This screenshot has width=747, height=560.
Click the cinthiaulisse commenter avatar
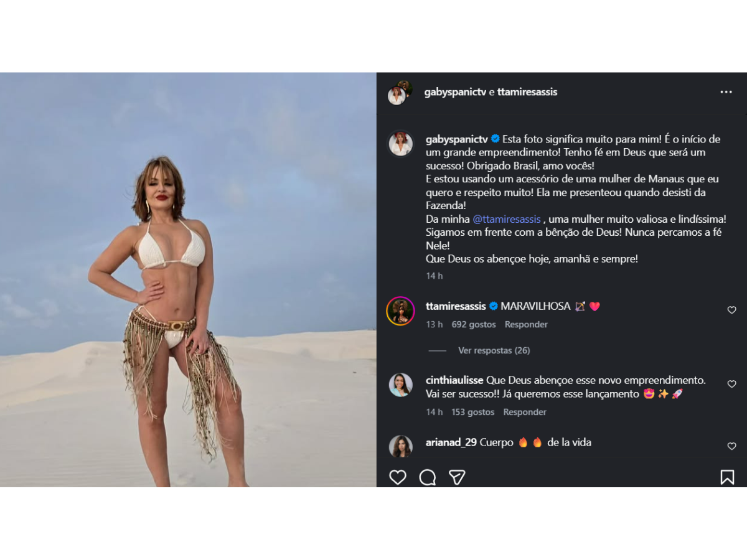click(x=400, y=385)
